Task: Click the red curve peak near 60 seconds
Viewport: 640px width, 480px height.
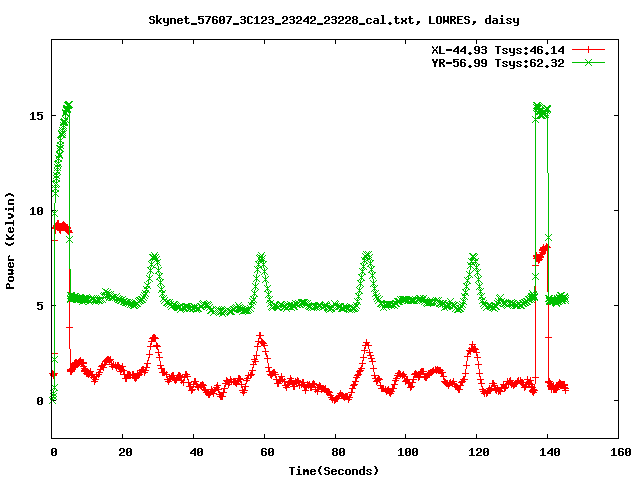Action: [x=260, y=337]
